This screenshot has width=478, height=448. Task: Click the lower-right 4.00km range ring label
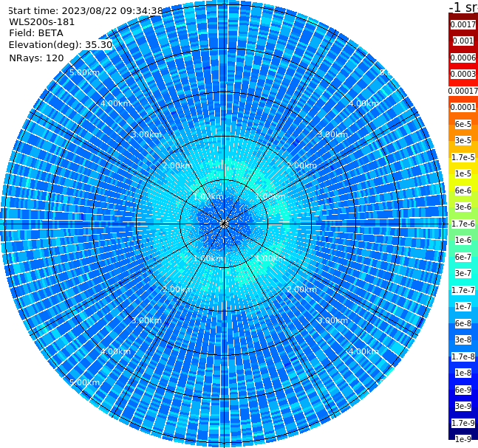363,351
